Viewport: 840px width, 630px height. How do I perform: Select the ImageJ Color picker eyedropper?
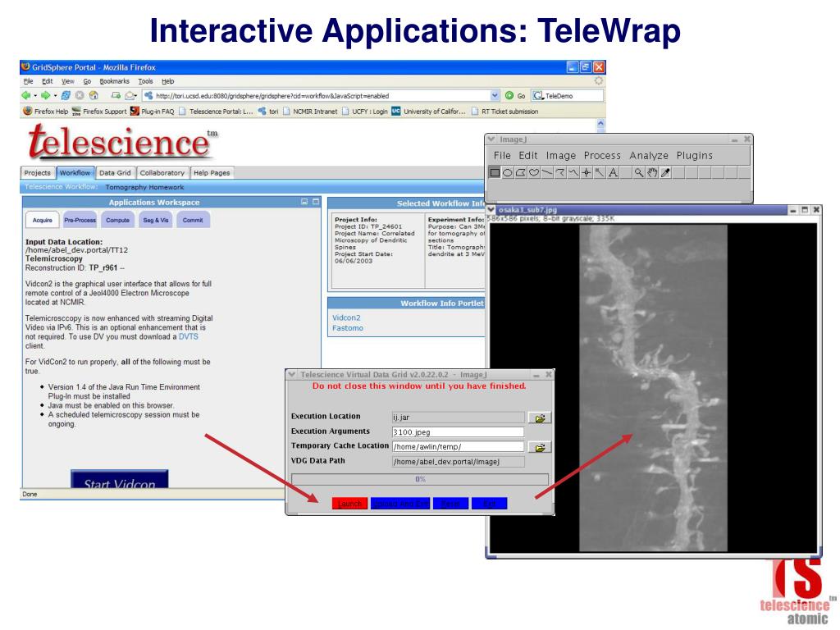[665, 172]
